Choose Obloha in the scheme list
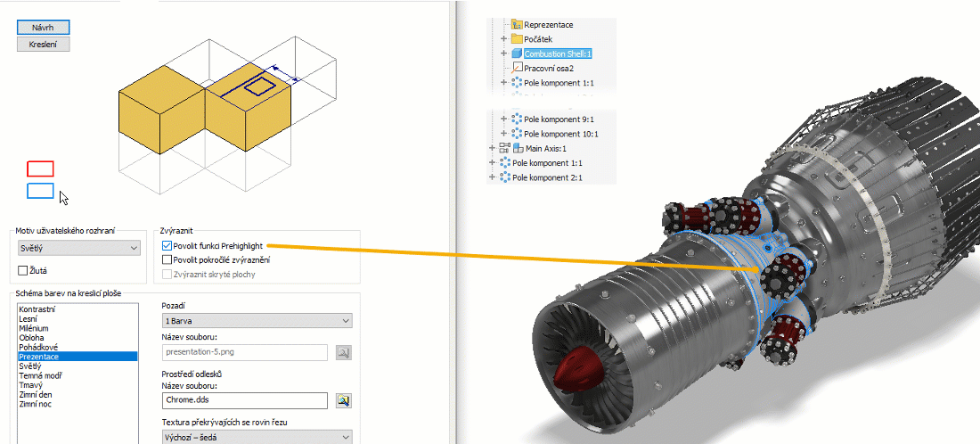Image resolution: width=980 pixels, height=444 pixels. [x=78, y=338]
